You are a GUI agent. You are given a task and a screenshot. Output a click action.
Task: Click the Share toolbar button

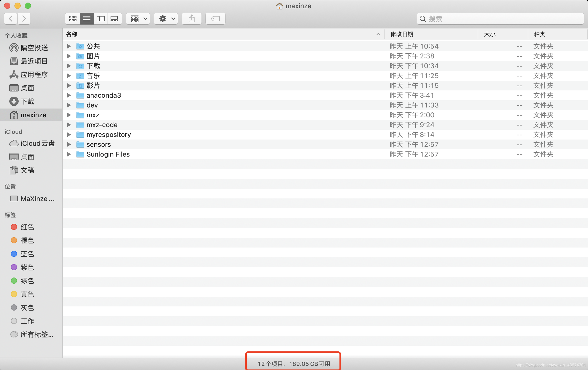point(192,19)
